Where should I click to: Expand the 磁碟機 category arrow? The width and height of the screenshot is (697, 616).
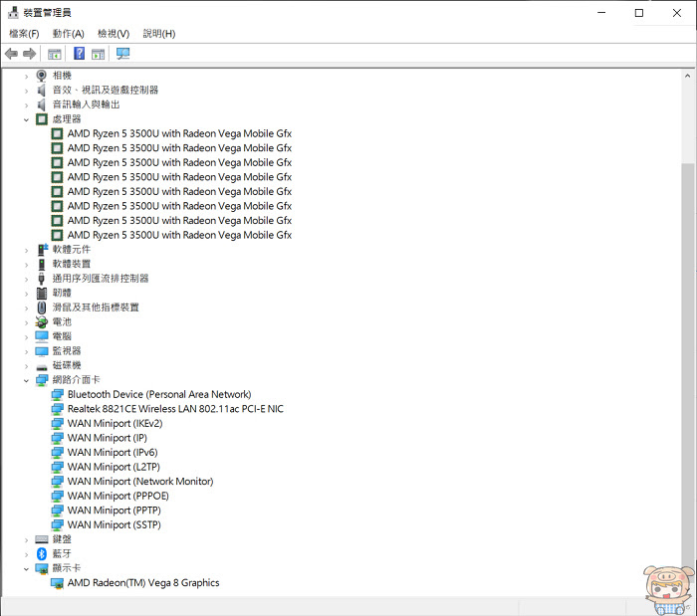click(26, 366)
